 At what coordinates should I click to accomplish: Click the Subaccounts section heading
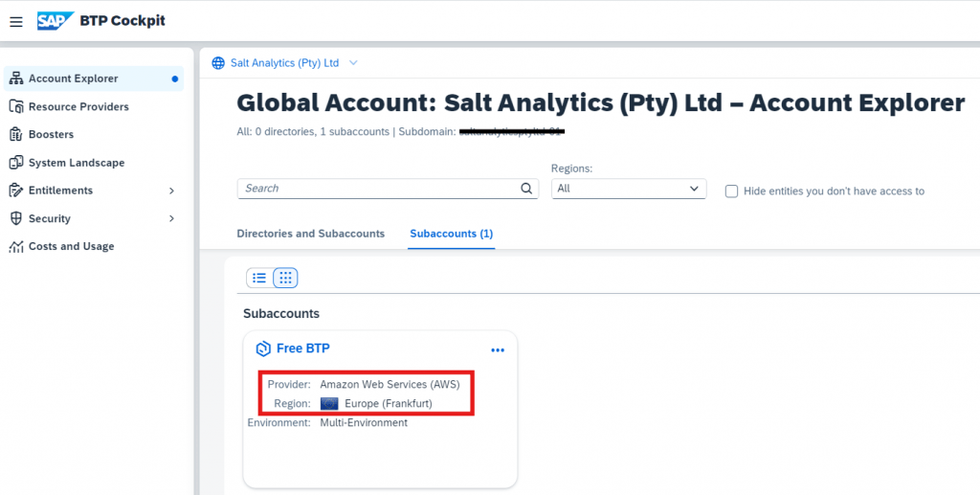[281, 314]
